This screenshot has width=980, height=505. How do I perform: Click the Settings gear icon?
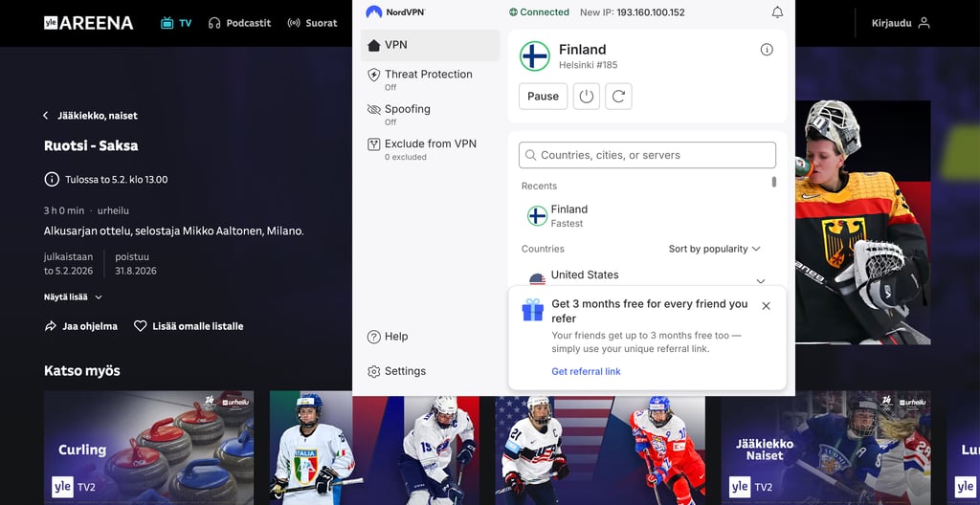pos(374,372)
